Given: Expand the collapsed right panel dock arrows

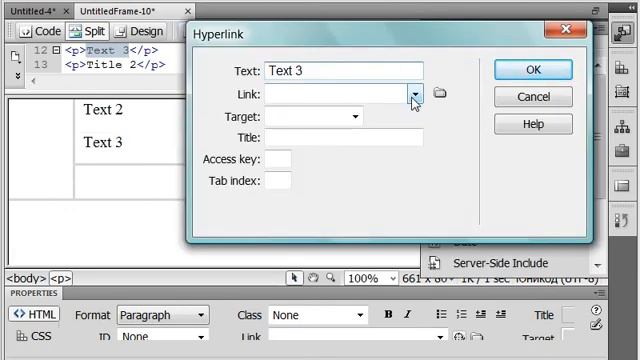Looking at the screenshot, I should tap(631, 7).
